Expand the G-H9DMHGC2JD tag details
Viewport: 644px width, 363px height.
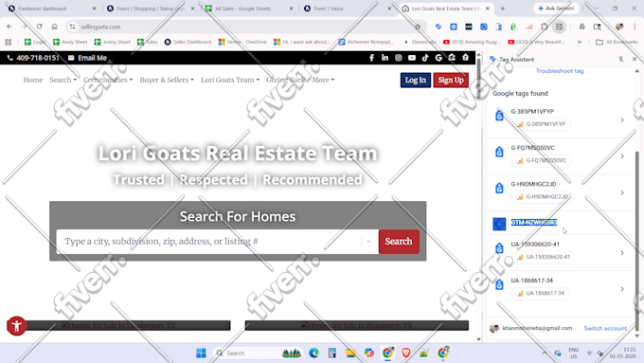tap(622, 192)
